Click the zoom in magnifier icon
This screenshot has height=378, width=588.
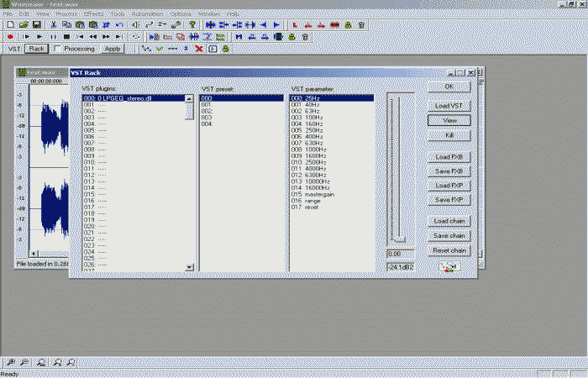point(9,362)
